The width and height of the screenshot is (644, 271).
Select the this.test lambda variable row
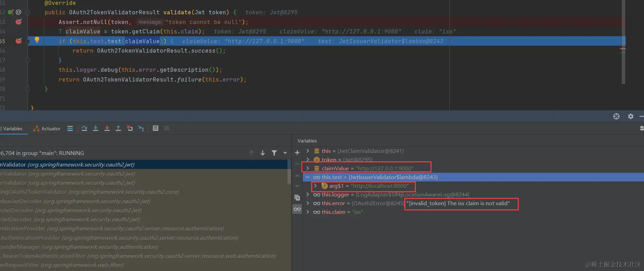pos(473,177)
